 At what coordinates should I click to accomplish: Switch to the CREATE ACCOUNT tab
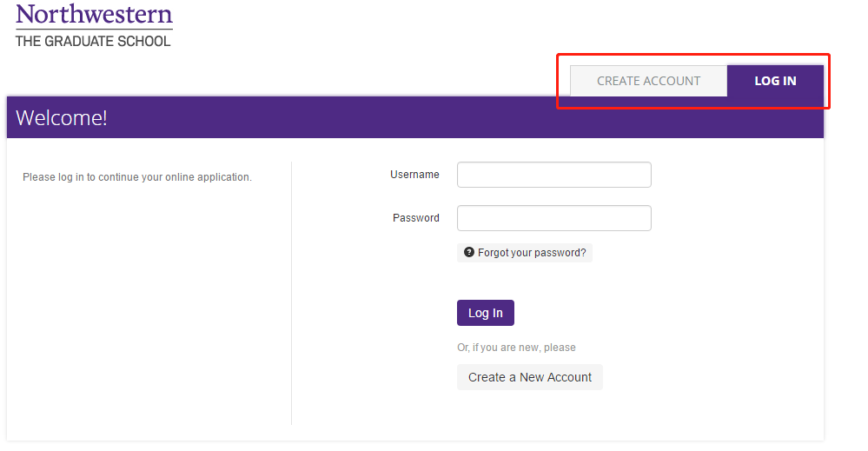point(648,81)
